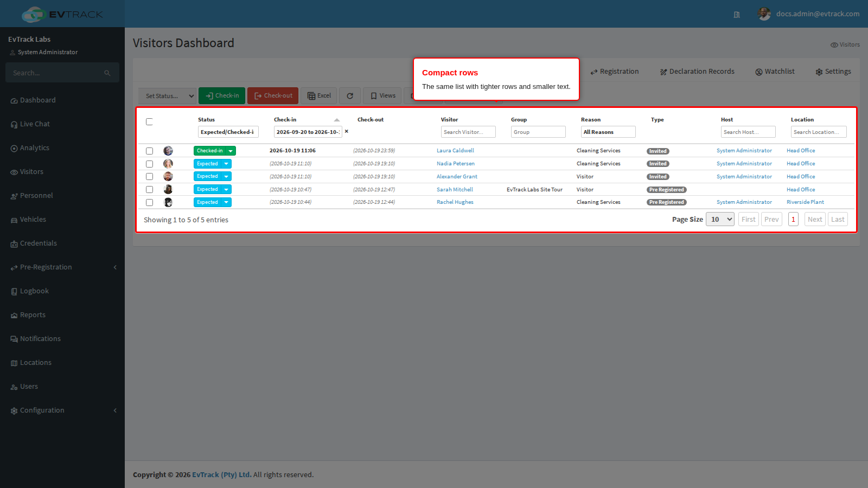Tick the checkbox for Laura Caldwell's row
Image resolution: width=868 pixels, height=488 pixels.
pyautogui.click(x=149, y=151)
